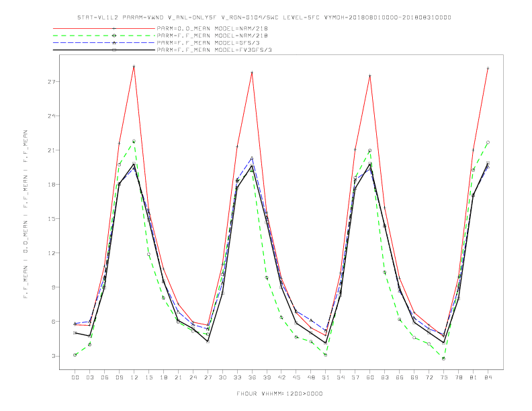Click x-axis tick label 84
Image resolution: width=532 pixels, height=411 pixels.
click(x=488, y=377)
